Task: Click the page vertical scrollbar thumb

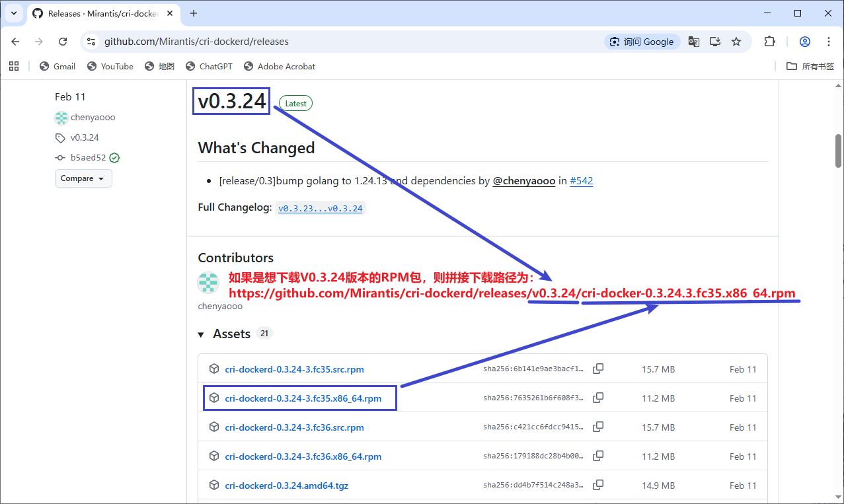Action: [838, 151]
